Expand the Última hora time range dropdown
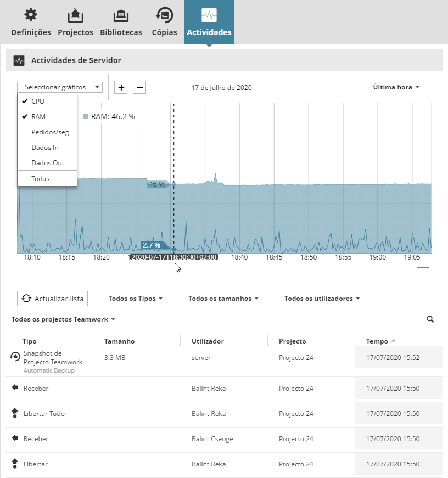This screenshot has width=448, height=478. pyautogui.click(x=396, y=87)
